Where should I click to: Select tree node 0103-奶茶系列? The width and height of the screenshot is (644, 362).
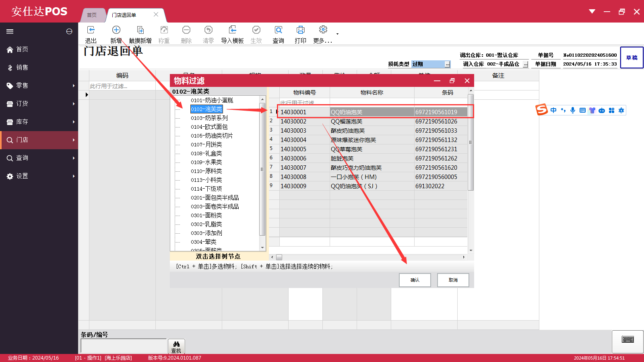(209, 118)
